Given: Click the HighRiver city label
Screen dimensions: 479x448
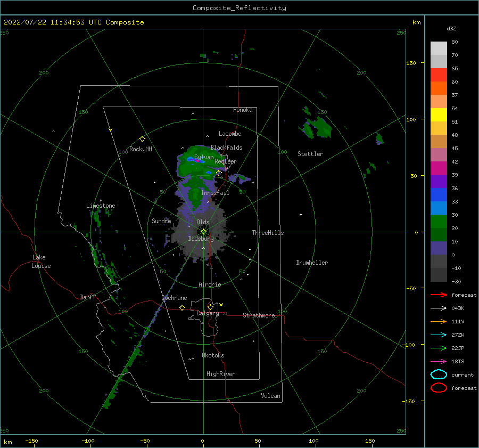Looking at the screenshot, I should pos(221,374).
